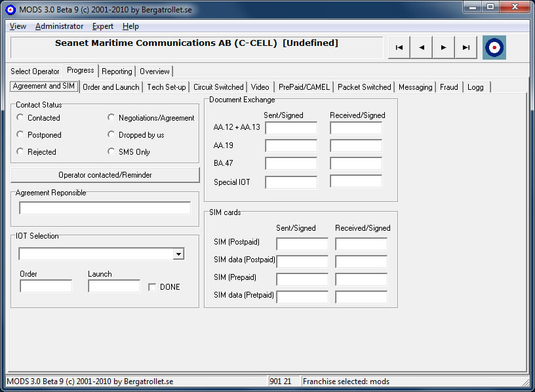Switch to the Fraud tab
Image resolution: width=535 pixels, height=392 pixels.
[448, 87]
